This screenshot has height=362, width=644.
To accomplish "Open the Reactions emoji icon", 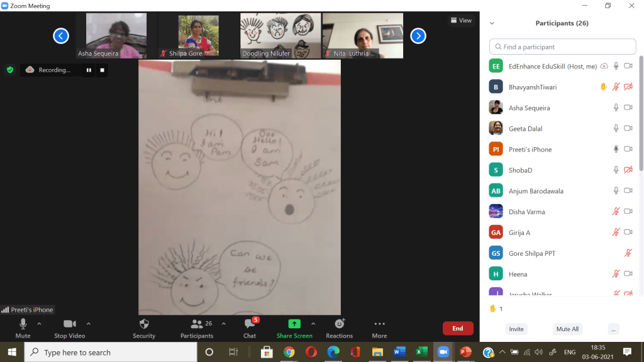I will tap(340, 324).
